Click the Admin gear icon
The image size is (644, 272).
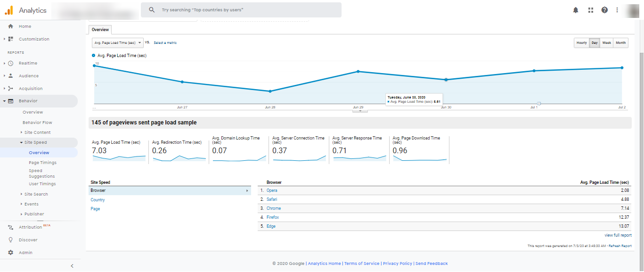[x=11, y=252]
